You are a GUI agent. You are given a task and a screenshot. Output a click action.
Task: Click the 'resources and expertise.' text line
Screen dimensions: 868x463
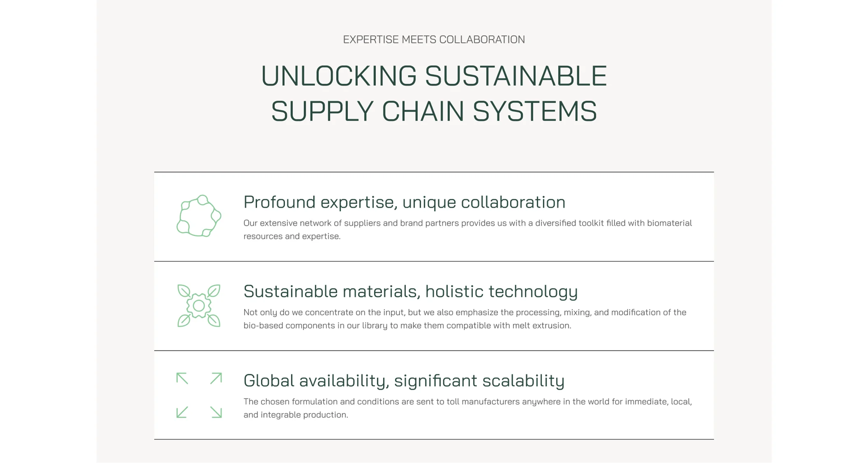click(292, 236)
